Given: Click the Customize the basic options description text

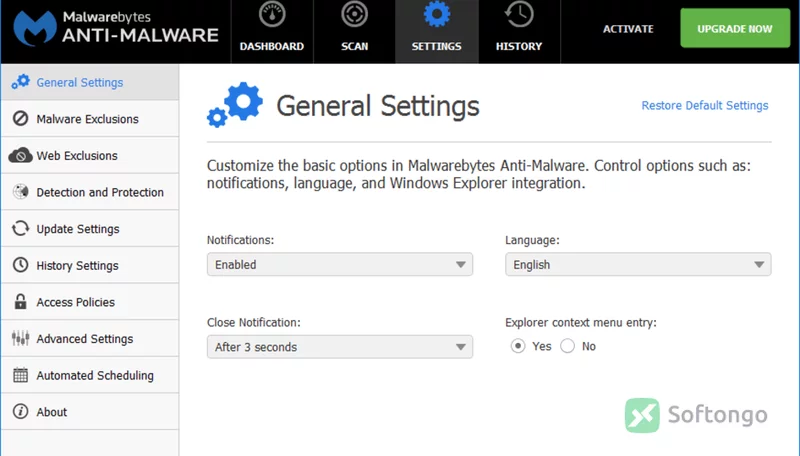Looking at the screenshot, I should 479,174.
